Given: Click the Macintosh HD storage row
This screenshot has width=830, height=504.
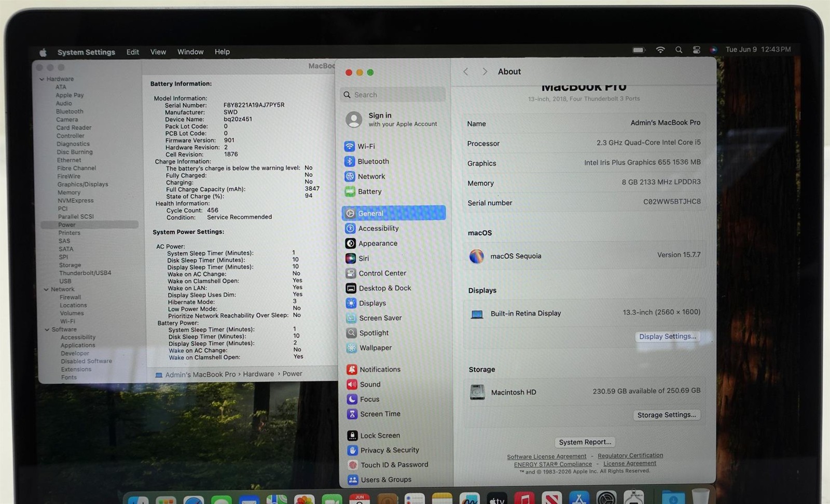Looking at the screenshot, I should pyautogui.click(x=585, y=392).
